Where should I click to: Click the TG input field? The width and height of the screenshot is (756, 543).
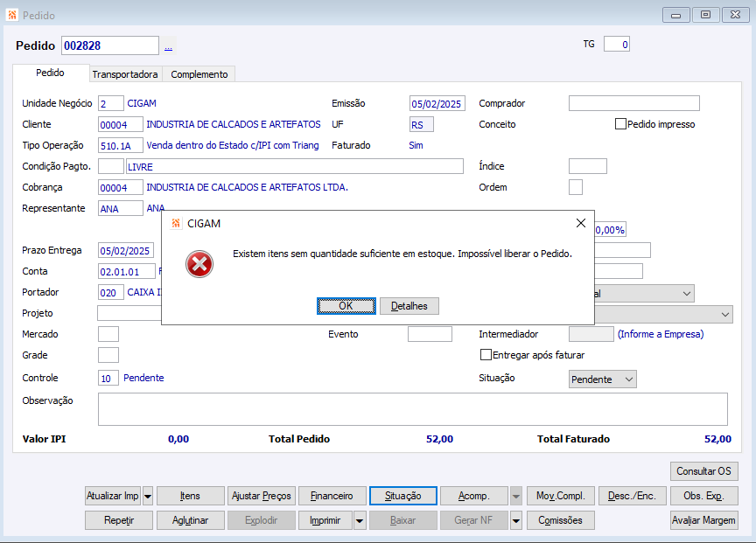tap(616, 45)
